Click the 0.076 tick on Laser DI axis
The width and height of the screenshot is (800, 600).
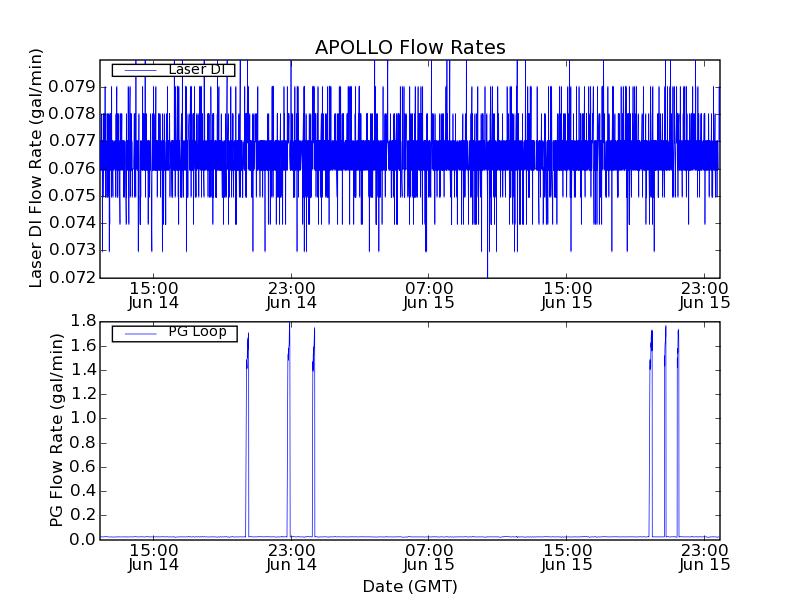pyautogui.click(x=72, y=168)
